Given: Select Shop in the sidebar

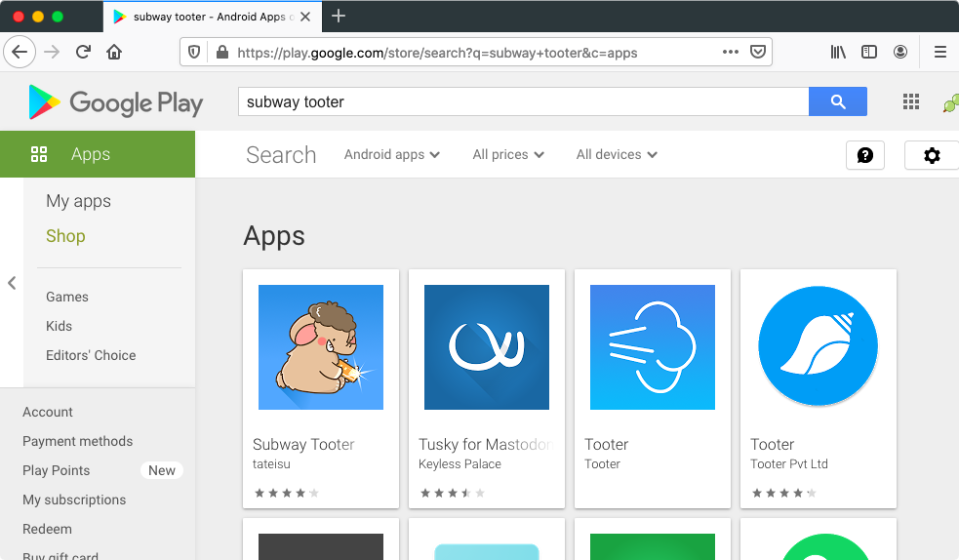Looking at the screenshot, I should [65, 236].
